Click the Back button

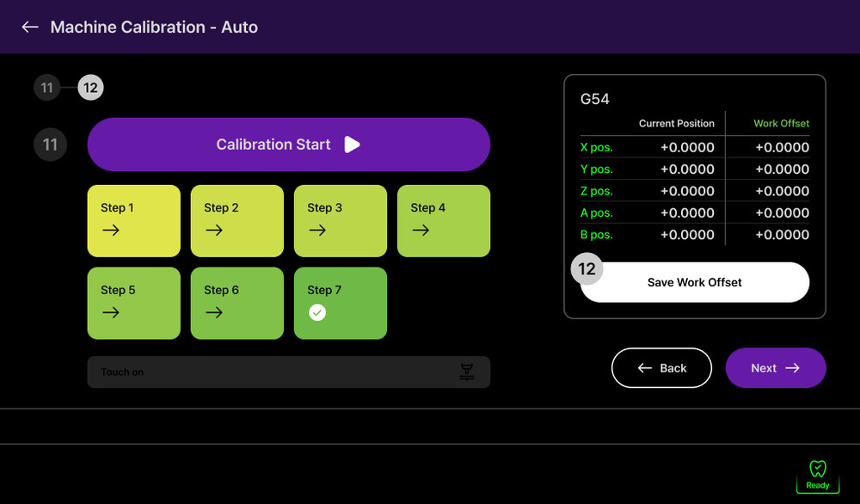click(661, 368)
